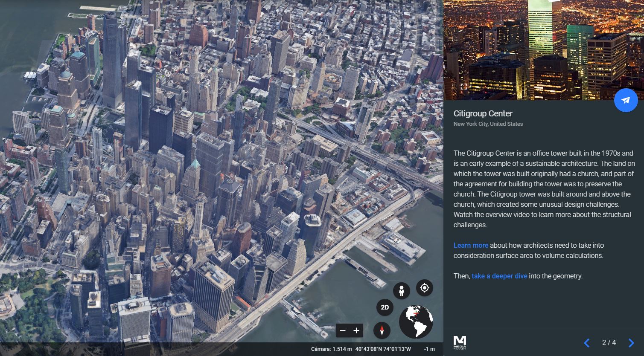
Task: Click the 2 / 4 page indicator
Action: point(609,343)
